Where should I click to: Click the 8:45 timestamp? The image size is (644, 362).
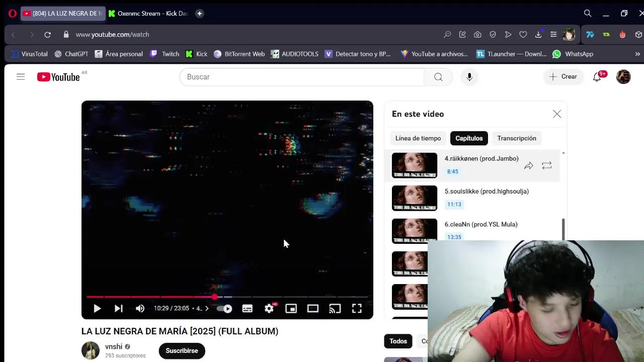tap(453, 171)
